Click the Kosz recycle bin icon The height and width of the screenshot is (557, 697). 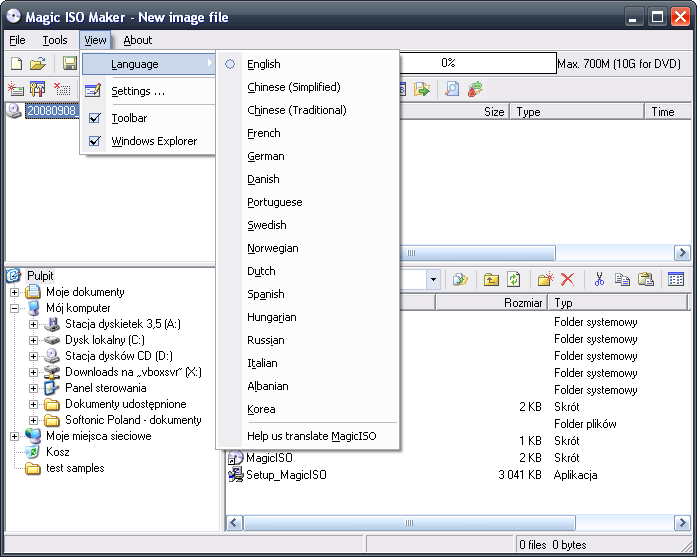coord(32,452)
